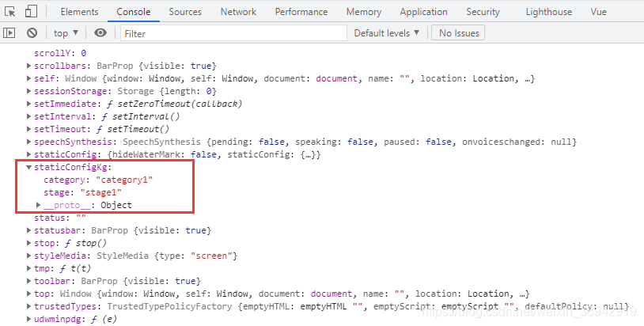Viewport: 644px width, 326px height.
Task: Select the Sources tab
Action: 185,12
